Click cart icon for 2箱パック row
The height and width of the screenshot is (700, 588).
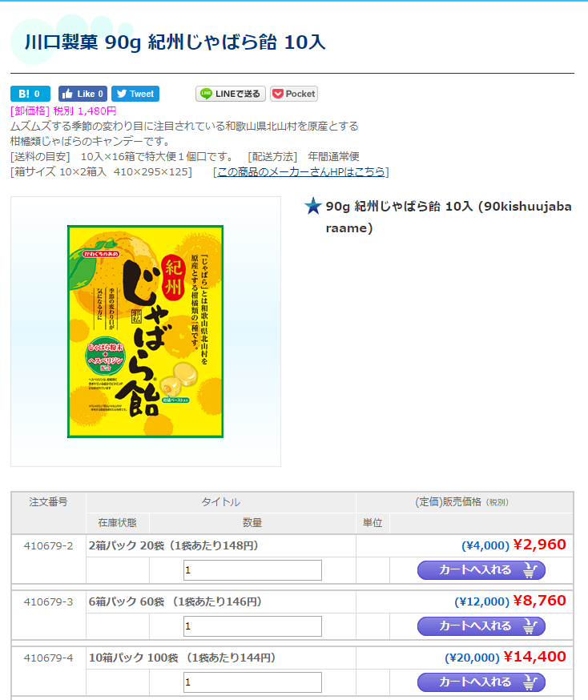(530, 570)
